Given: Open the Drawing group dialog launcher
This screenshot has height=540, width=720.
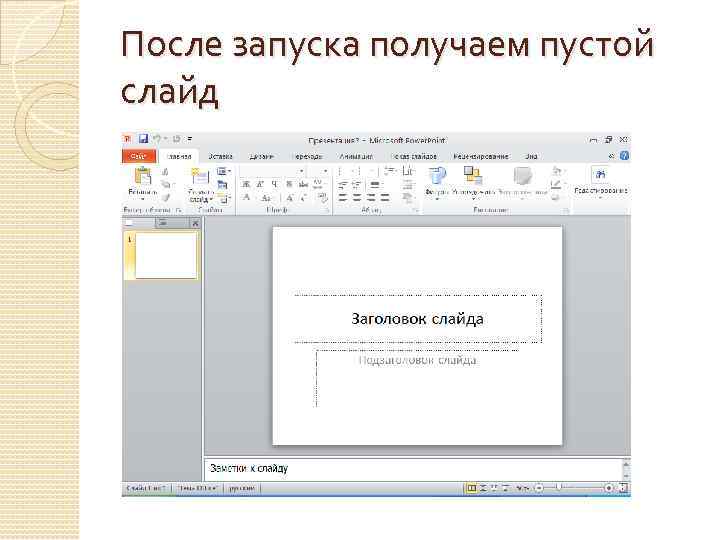Looking at the screenshot, I should tap(567, 210).
